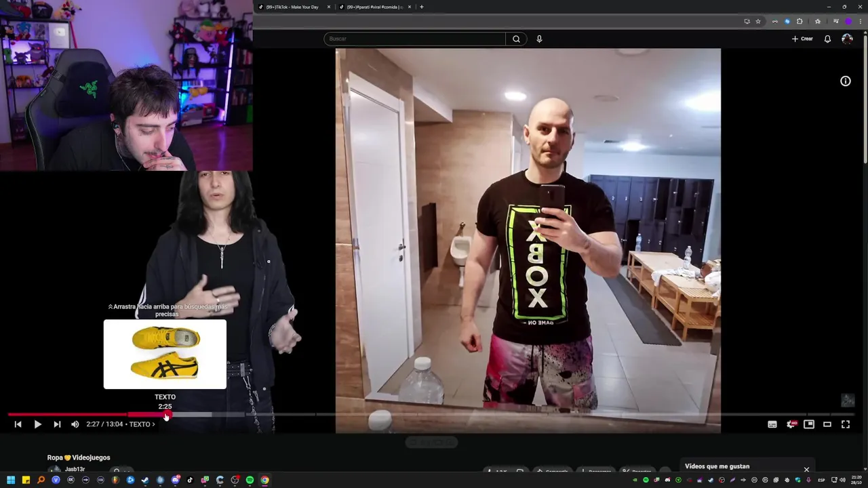Show video info card icon
Image resolution: width=868 pixels, height=488 pixels.
coord(846,81)
